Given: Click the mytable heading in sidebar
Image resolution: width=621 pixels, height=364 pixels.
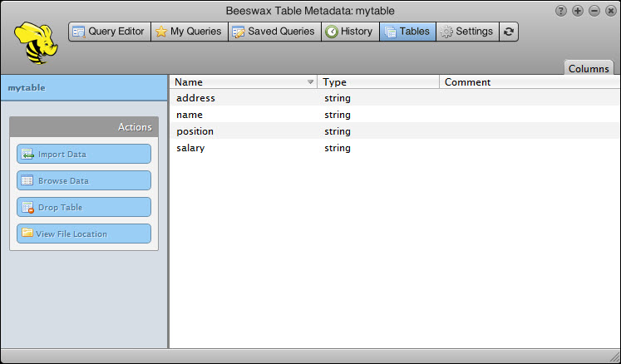Looking at the screenshot, I should pos(27,87).
